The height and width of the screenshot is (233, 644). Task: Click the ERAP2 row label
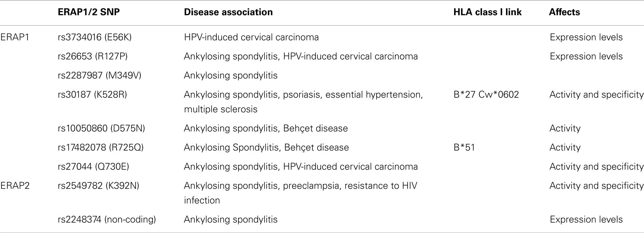tap(15, 186)
